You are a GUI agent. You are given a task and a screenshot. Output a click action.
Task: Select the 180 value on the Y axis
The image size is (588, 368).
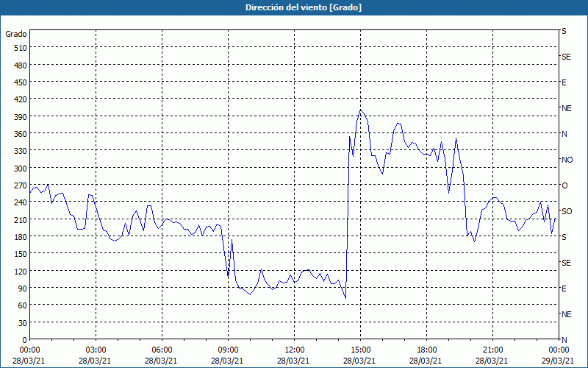click(21, 236)
